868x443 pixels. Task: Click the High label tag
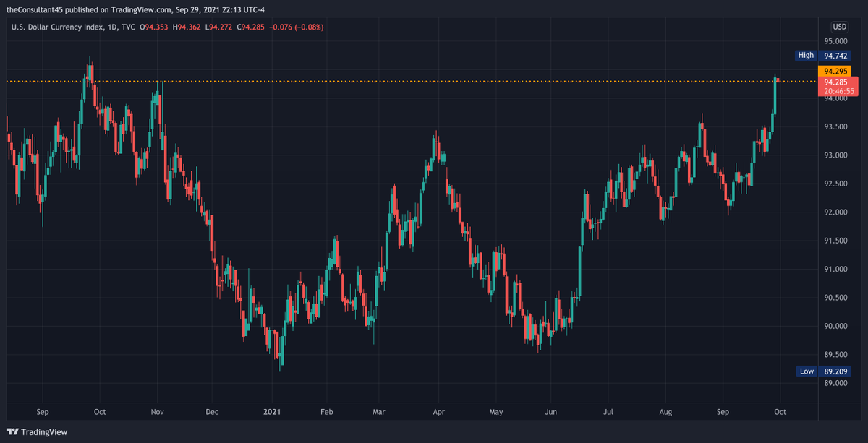pyautogui.click(x=806, y=55)
